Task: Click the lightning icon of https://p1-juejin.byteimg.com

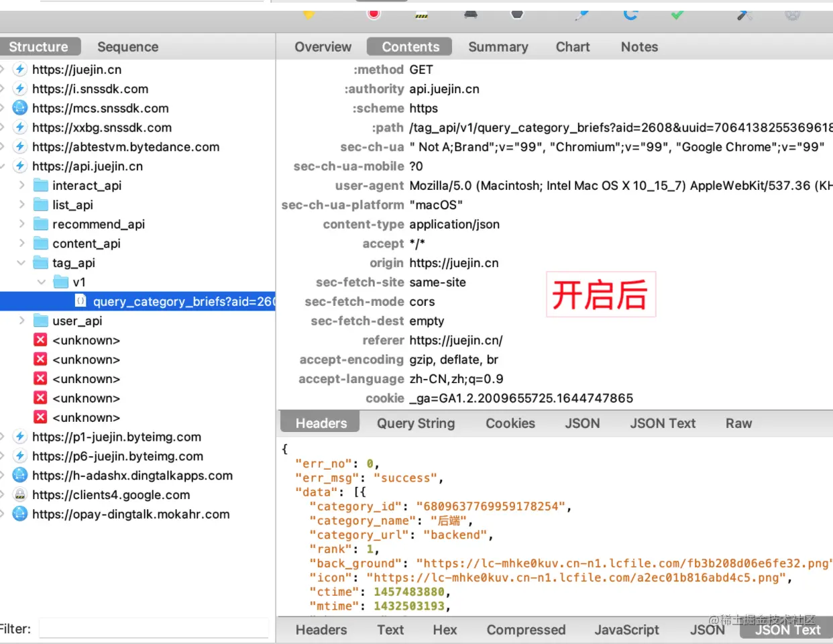Action: pos(20,437)
